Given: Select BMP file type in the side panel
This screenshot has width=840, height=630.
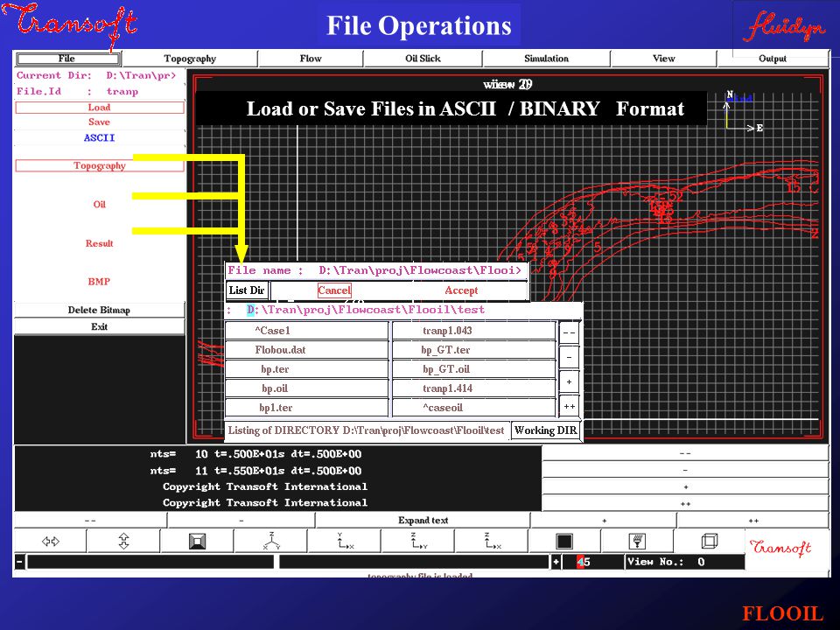Looking at the screenshot, I should (100, 282).
